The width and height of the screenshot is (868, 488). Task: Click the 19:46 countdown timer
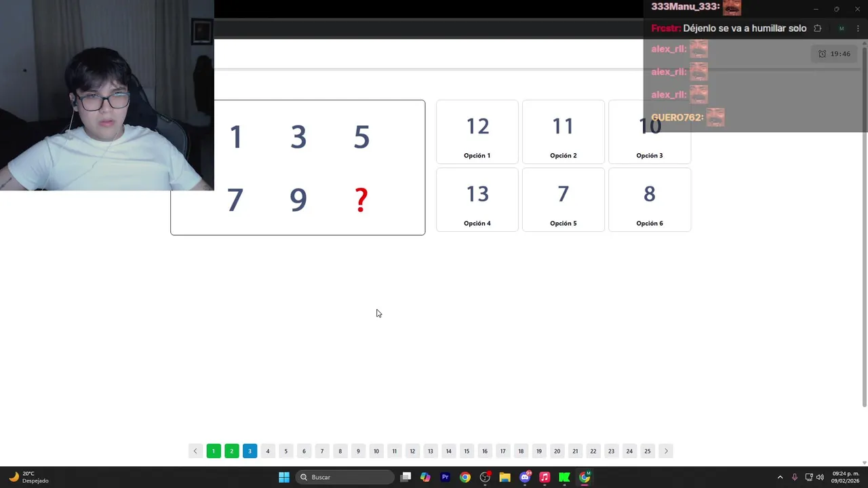pos(835,54)
